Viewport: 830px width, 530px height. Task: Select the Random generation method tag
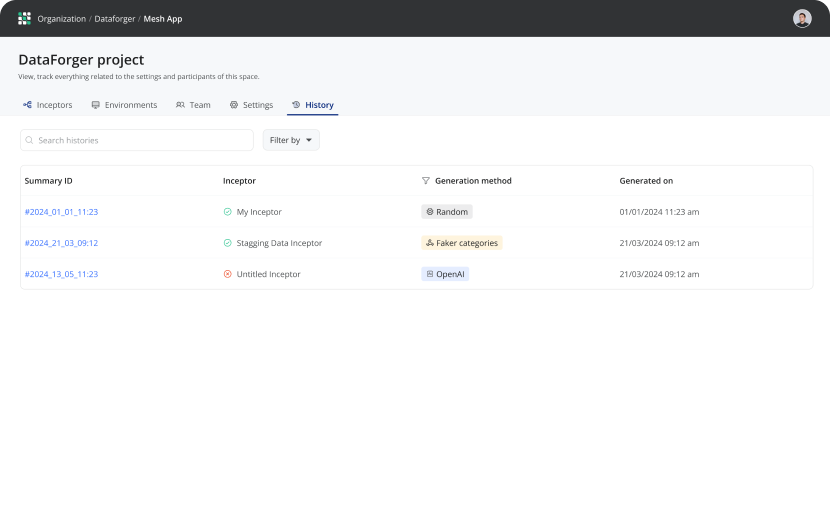(446, 212)
